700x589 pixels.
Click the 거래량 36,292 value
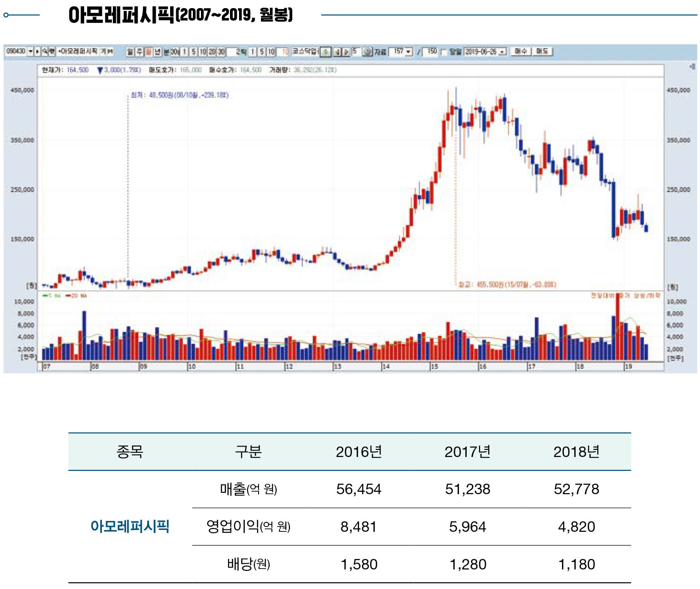[315, 70]
